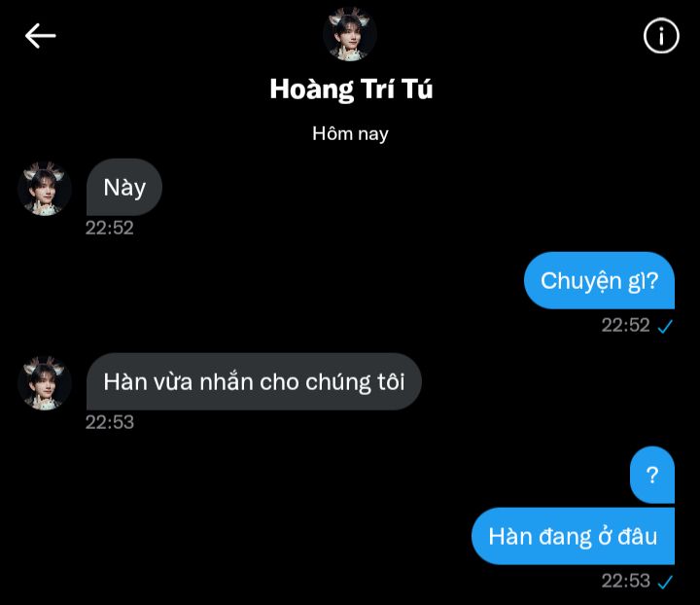Tap the avatar beside 'Hàn vừa nhắn cho chúng tôi'
Screen dimensions: 700x605
click(x=45, y=383)
